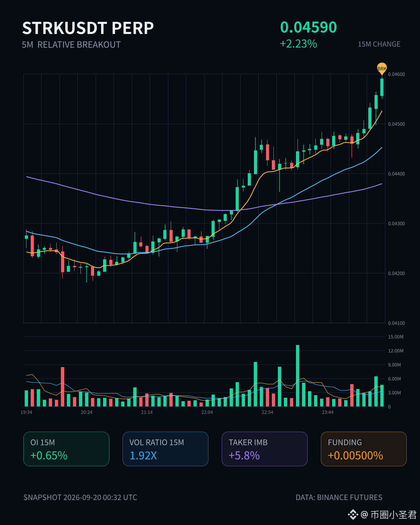Click the tall red volume bar near 20:24
This screenshot has width=420, height=525.
point(62,387)
